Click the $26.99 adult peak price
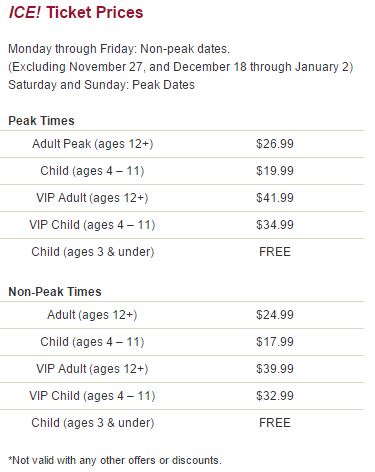Image resolution: width=375 pixels, height=472 pixels. 275,144
